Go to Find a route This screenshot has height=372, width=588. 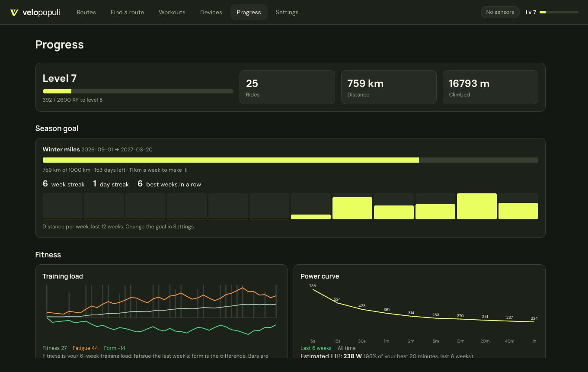click(127, 12)
